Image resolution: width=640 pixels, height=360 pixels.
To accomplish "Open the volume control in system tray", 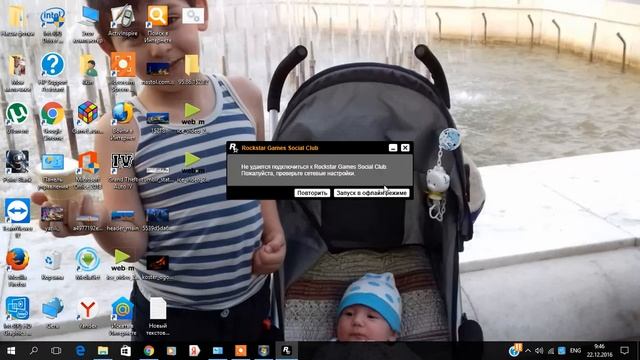I will click(539, 351).
